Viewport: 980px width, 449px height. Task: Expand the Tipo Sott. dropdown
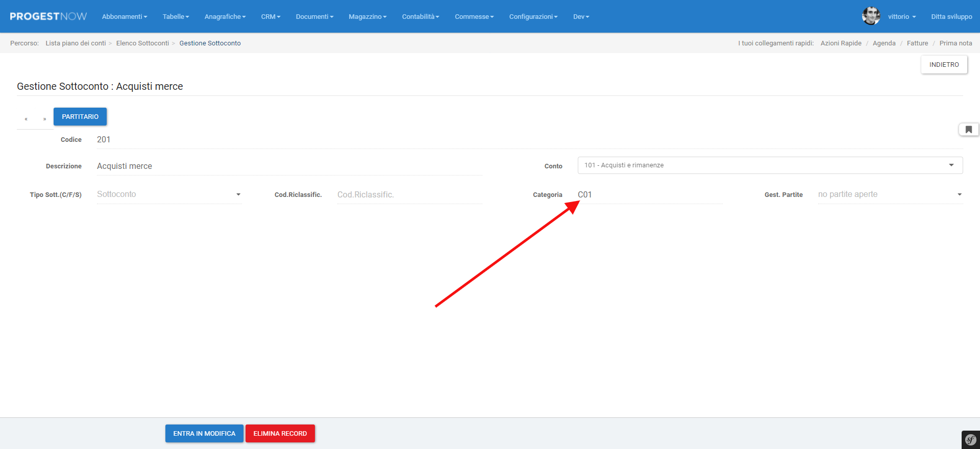pyautogui.click(x=169, y=194)
